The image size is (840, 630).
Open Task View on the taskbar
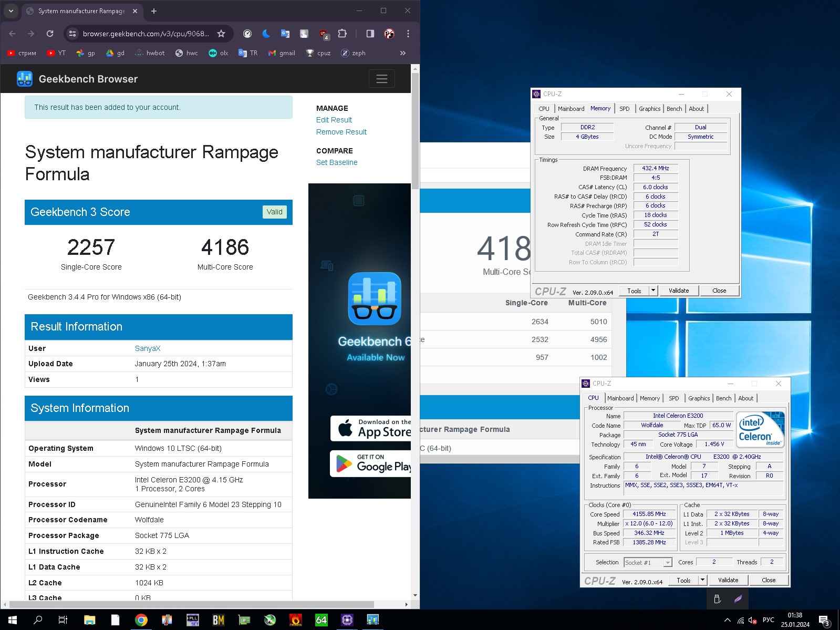click(63, 620)
